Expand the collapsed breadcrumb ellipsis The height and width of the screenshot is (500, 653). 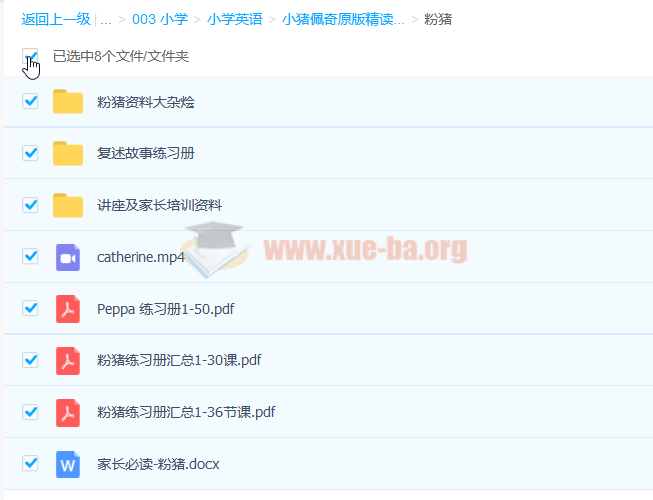[x=105, y=19]
